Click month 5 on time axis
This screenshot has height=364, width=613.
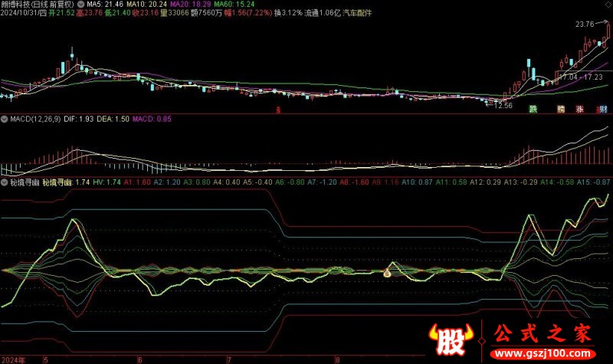(46, 359)
